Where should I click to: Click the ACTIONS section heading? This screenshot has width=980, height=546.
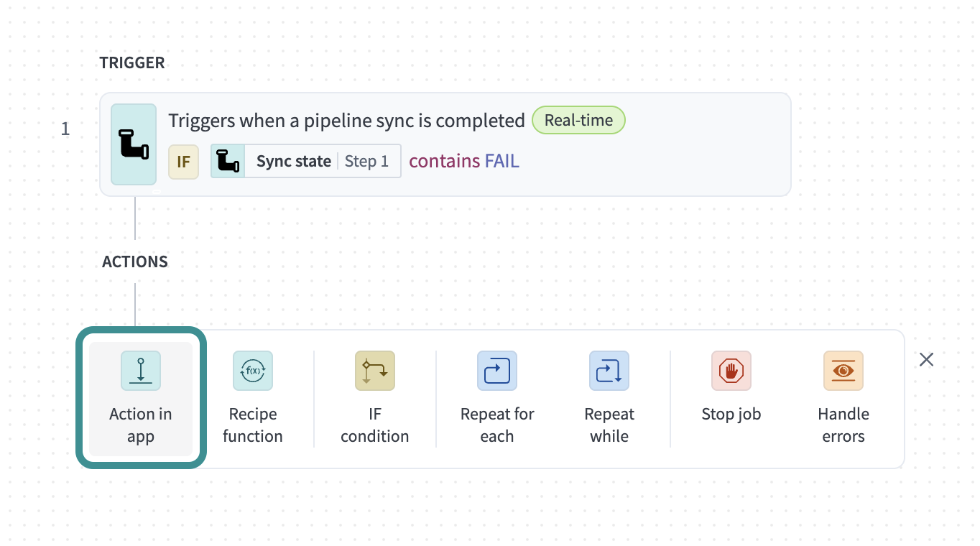135,262
